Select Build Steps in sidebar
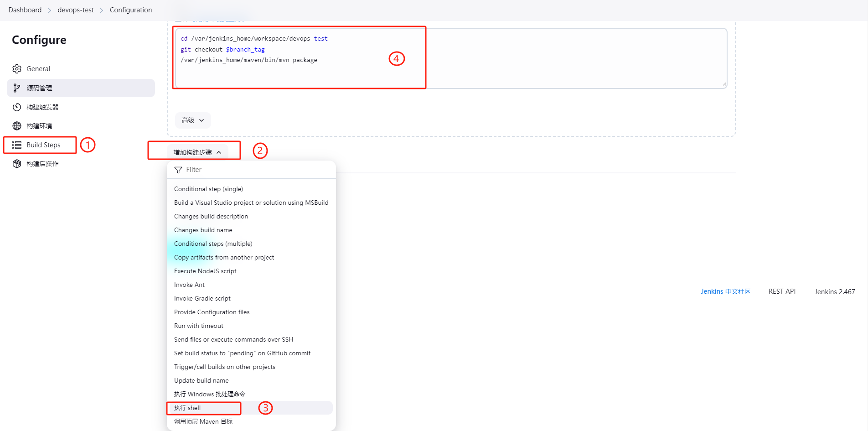 pos(81,145)
